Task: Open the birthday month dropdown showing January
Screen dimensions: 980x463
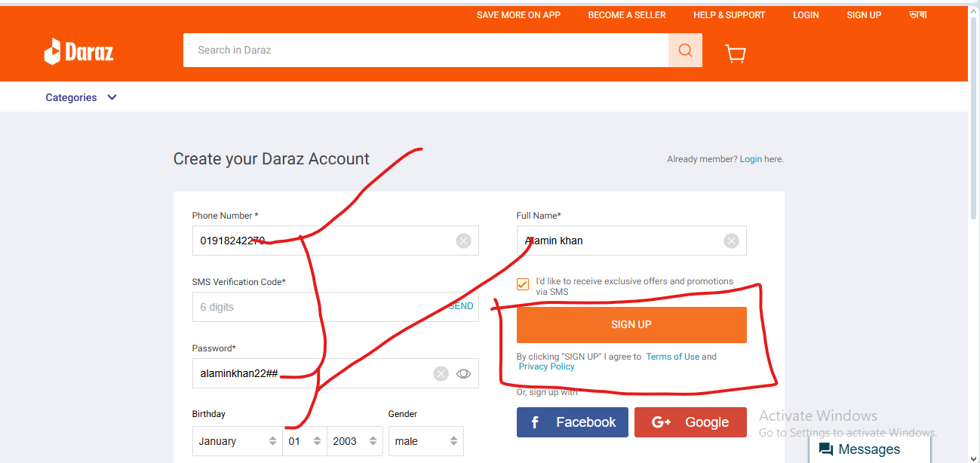Action: pyautogui.click(x=237, y=441)
